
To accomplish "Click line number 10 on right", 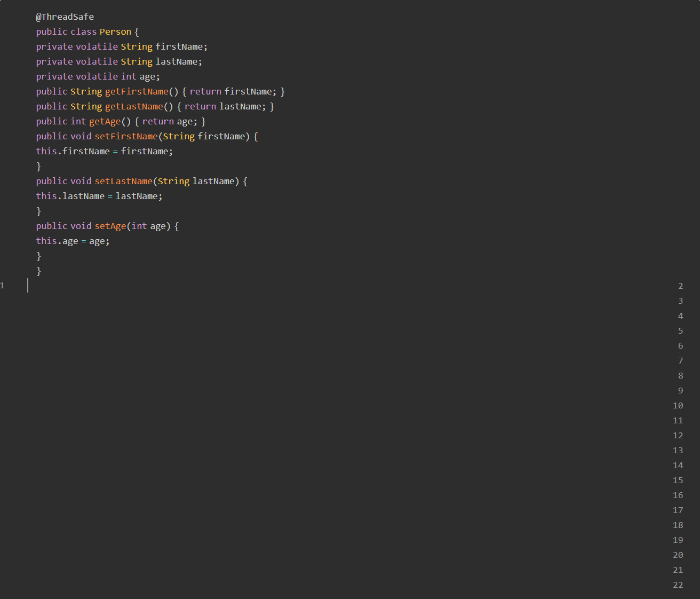I will [678, 406].
